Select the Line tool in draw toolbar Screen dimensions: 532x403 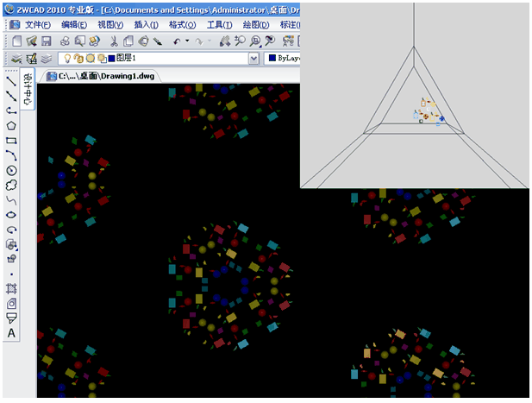[x=11, y=80]
